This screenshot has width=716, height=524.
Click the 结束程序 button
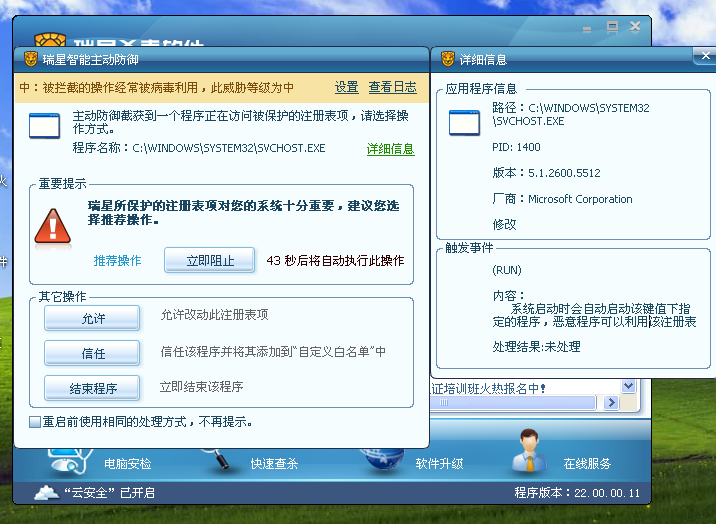(x=92, y=388)
